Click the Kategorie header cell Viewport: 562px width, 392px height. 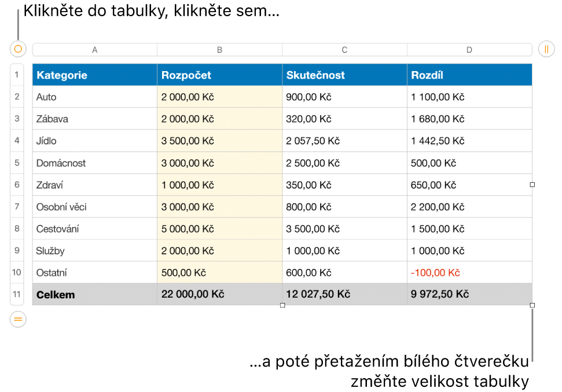tap(94, 75)
